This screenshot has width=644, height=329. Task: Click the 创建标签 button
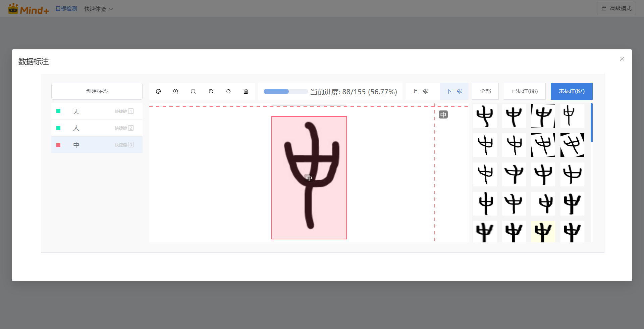tap(97, 91)
